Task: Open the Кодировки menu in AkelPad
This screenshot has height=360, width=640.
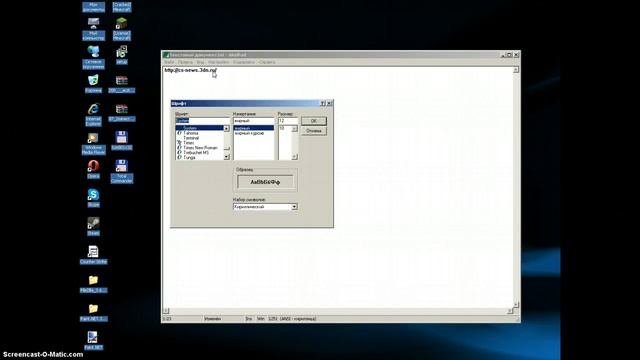Action: point(244,62)
